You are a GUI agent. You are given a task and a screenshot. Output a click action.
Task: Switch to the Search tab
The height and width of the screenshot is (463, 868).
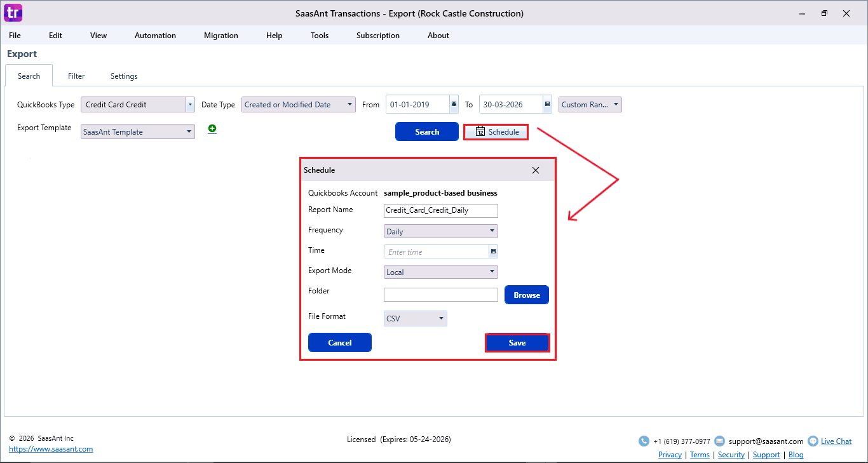point(29,76)
